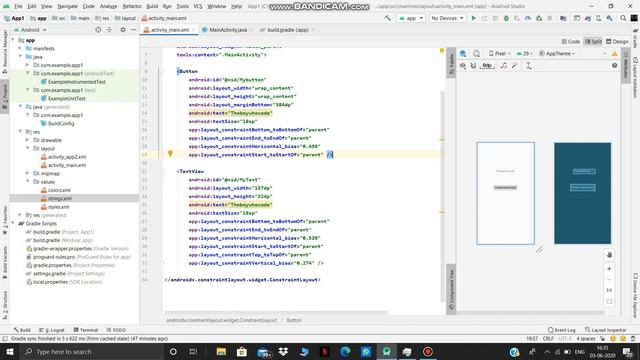Open the Microsoft Edge taskbar icon
The image size is (640, 360).
[x=345, y=351]
